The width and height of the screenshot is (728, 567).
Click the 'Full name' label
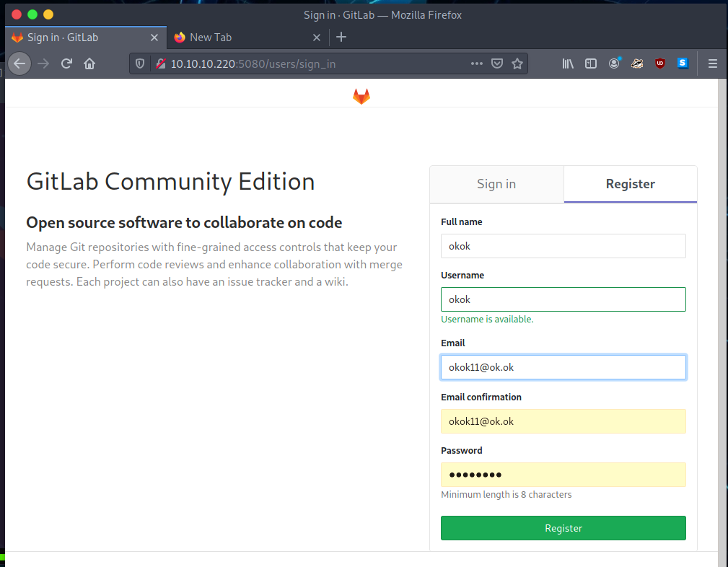462,222
